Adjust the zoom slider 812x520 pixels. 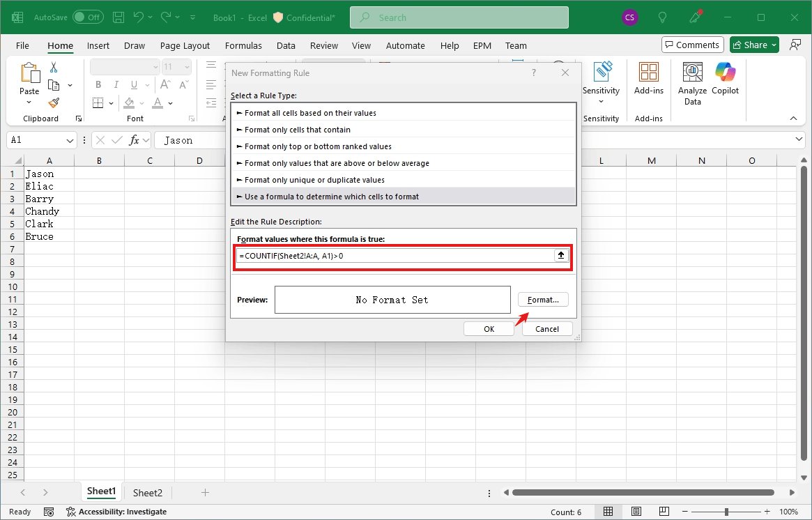726,511
